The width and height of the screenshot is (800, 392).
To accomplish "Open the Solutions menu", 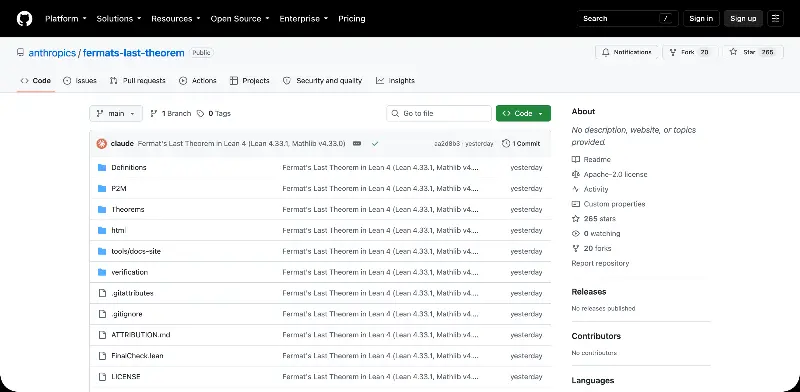I will click(118, 19).
